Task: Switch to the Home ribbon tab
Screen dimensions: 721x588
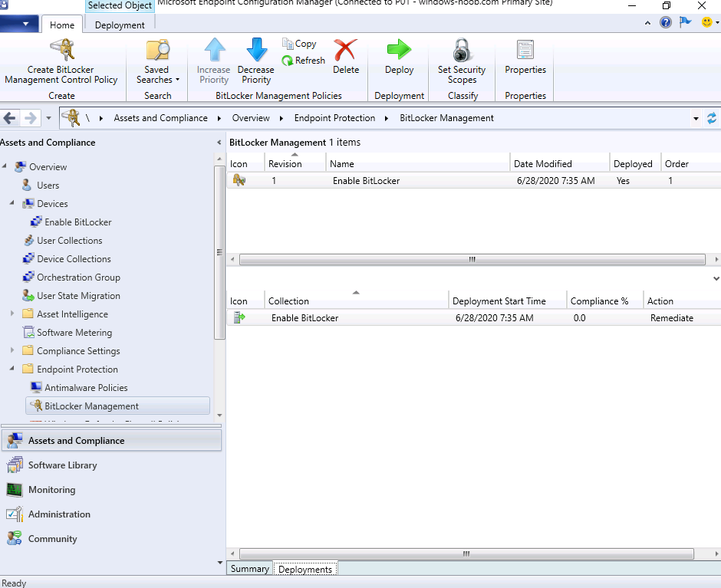Action: (x=62, y=25)
